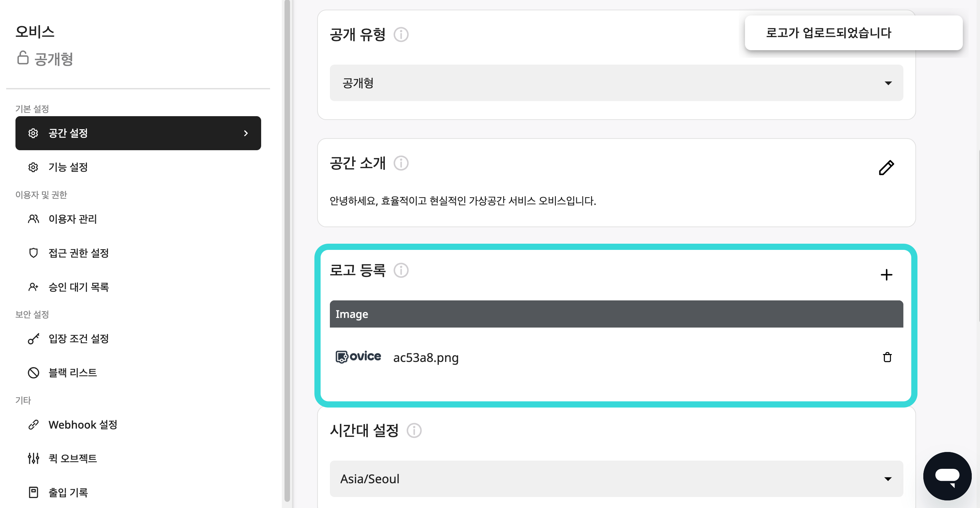Open the 공개형 visibility type dropdown

[x=616, y=83]
